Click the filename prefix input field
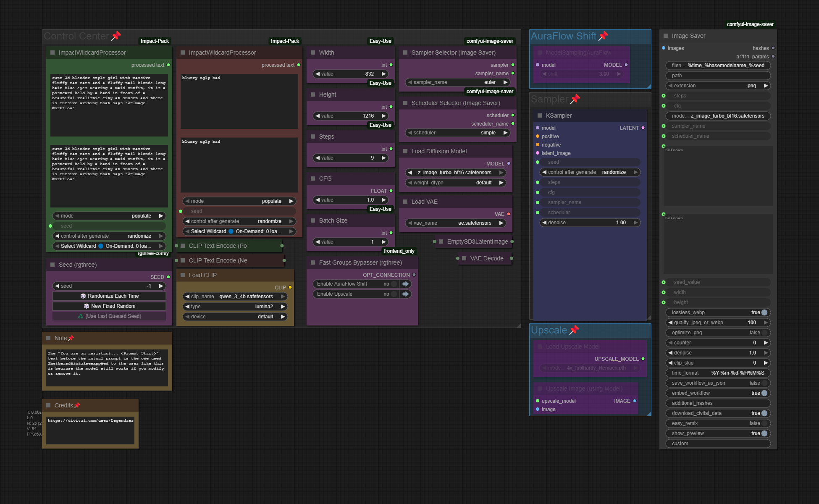The image size is (819, 504). pos(718,66)
